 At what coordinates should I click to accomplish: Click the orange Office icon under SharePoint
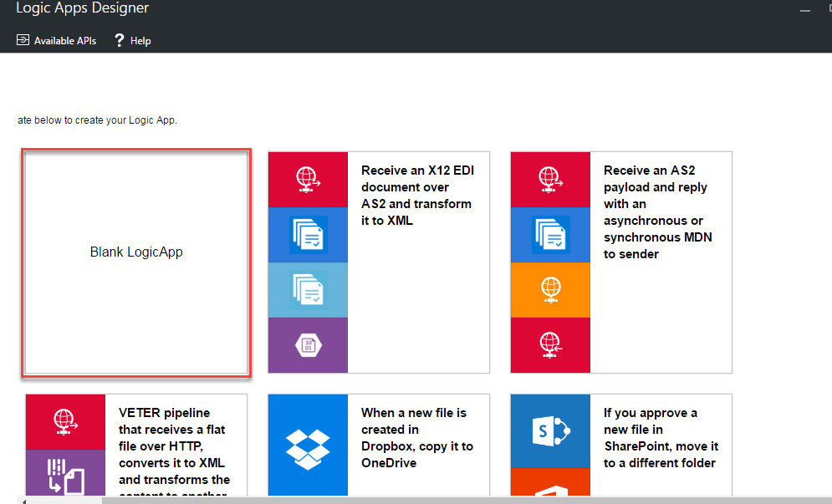tap(550, 481)
